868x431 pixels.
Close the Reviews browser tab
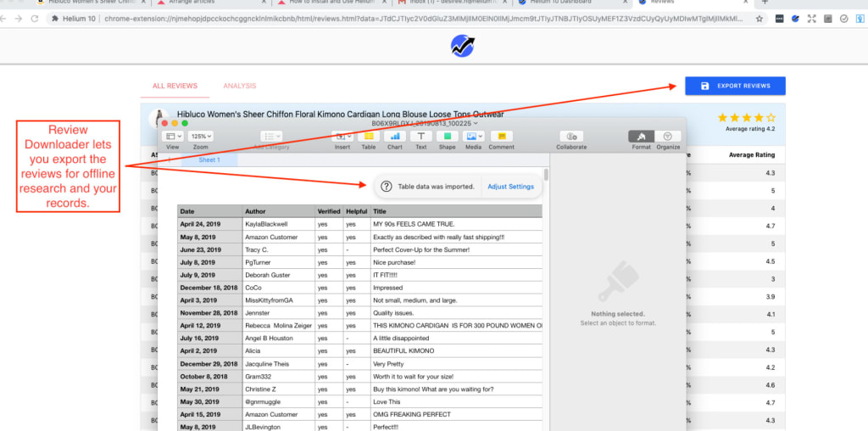[746, 3]
